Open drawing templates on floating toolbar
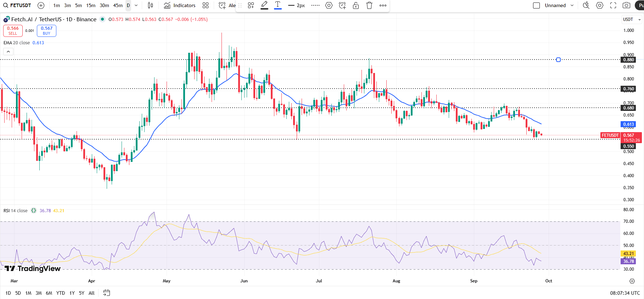The height and width of the screenshot is (299, 644). [x=251, y=5]
